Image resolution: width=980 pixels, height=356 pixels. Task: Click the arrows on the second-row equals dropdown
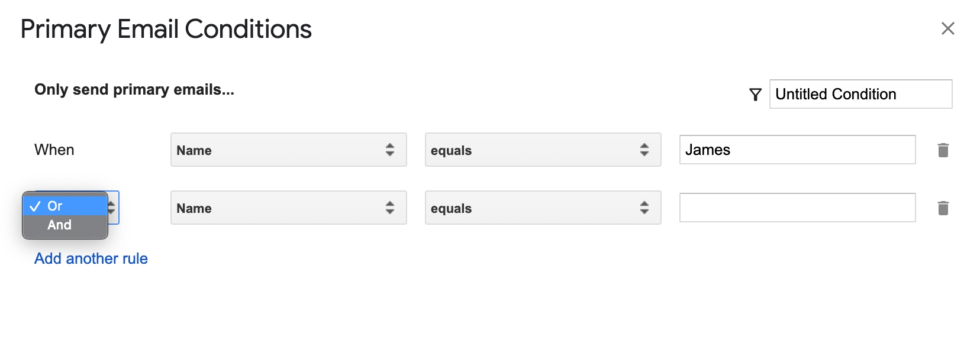pyautogui.click(x=644, y=208)
